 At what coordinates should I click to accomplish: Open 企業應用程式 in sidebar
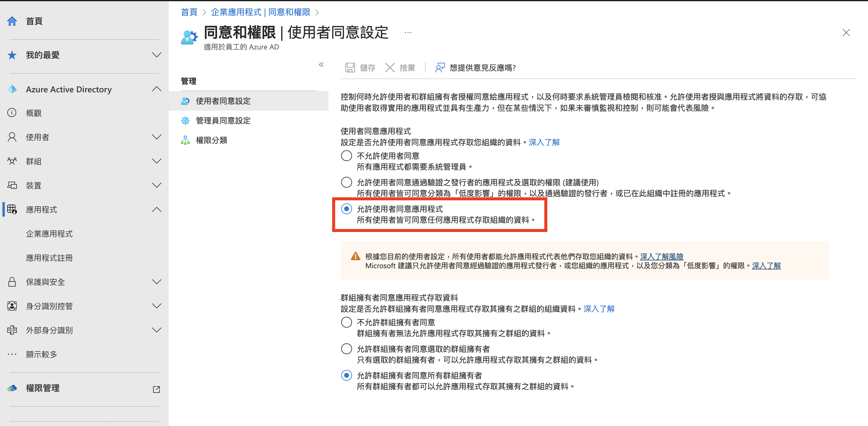pos(49,234)
